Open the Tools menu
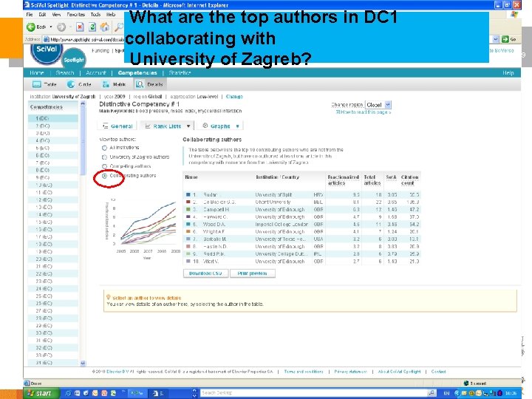 [95, 14]
